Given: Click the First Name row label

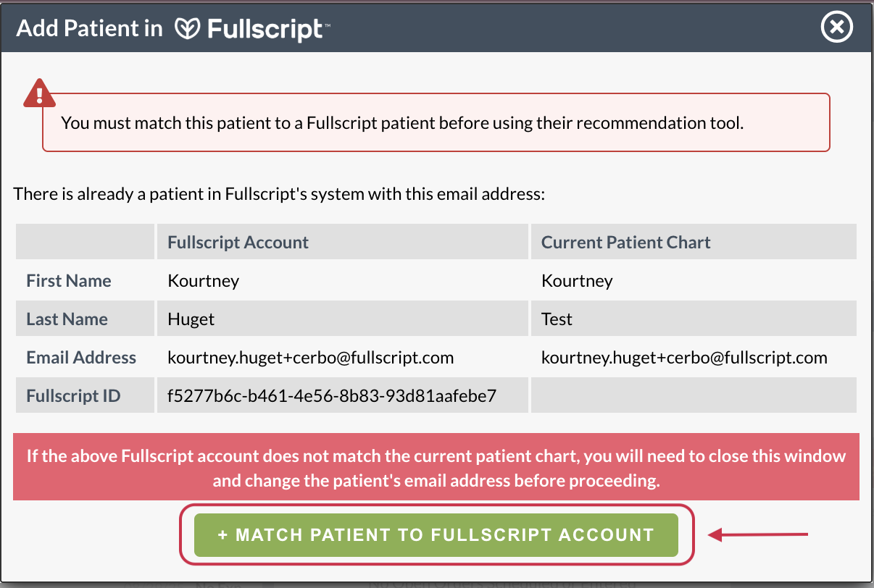Looking at the screenshot, I should click(x=69, y=281).
